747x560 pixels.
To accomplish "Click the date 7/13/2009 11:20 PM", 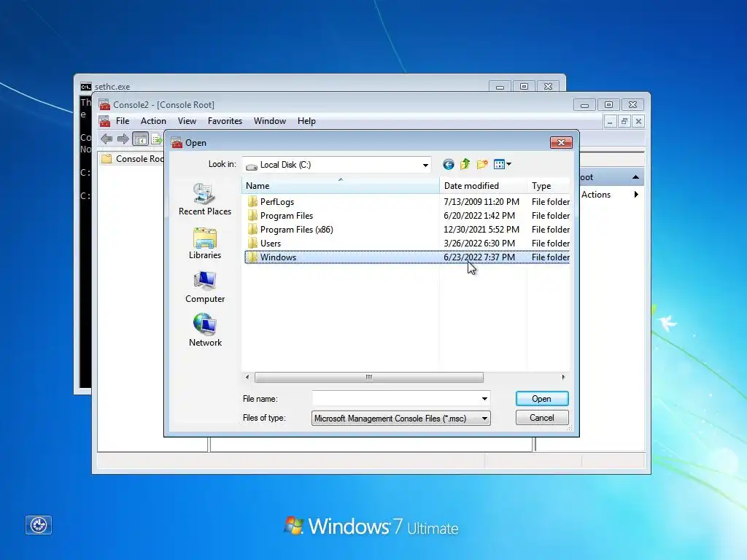I will coord(481,202).
